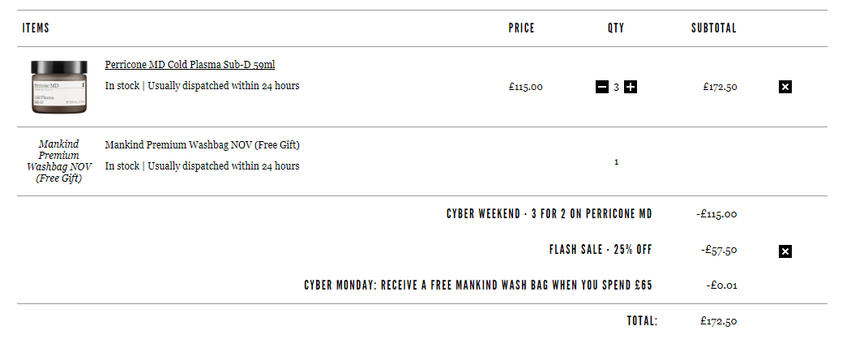The image size is (868, 352).
Task: Click the Mankind Premium Washbag image placeholder
Action: [58, 161]
